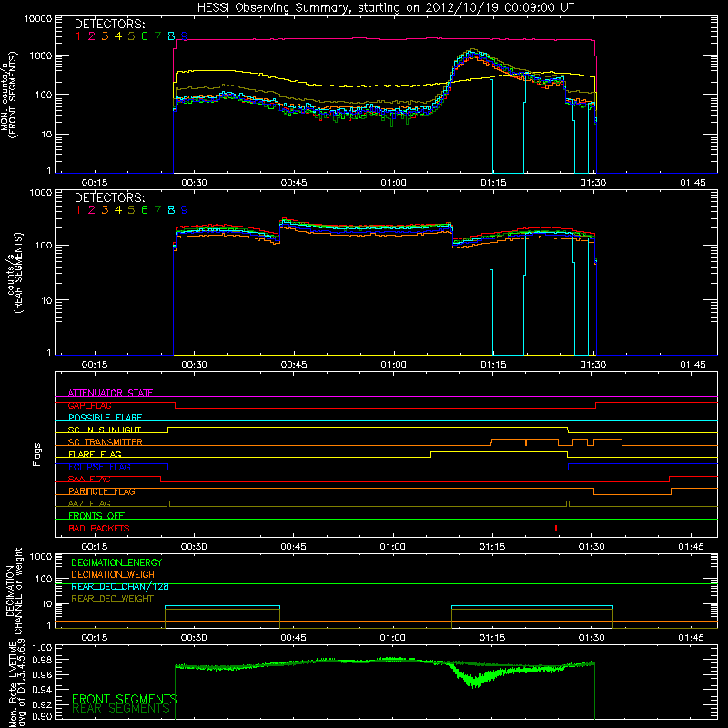728x728 pixels.
Task: Select detector 6 in the front segments legend
Action: [145, 36]
